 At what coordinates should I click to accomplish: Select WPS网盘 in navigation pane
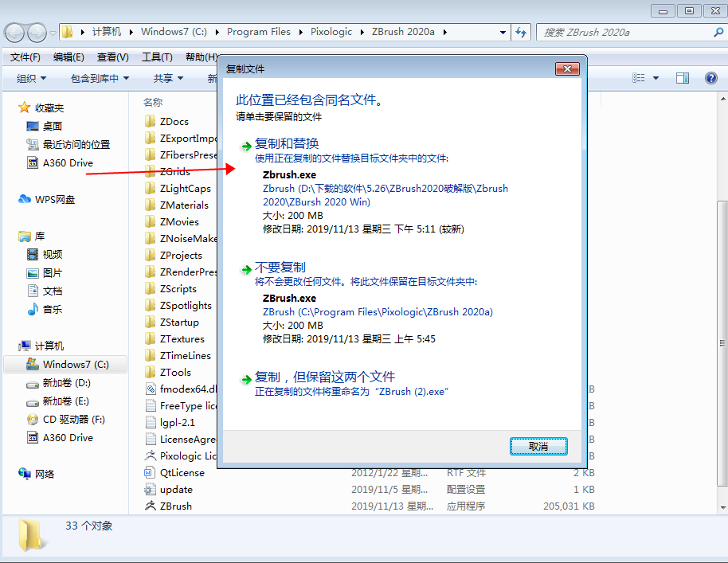pos(55,200)
